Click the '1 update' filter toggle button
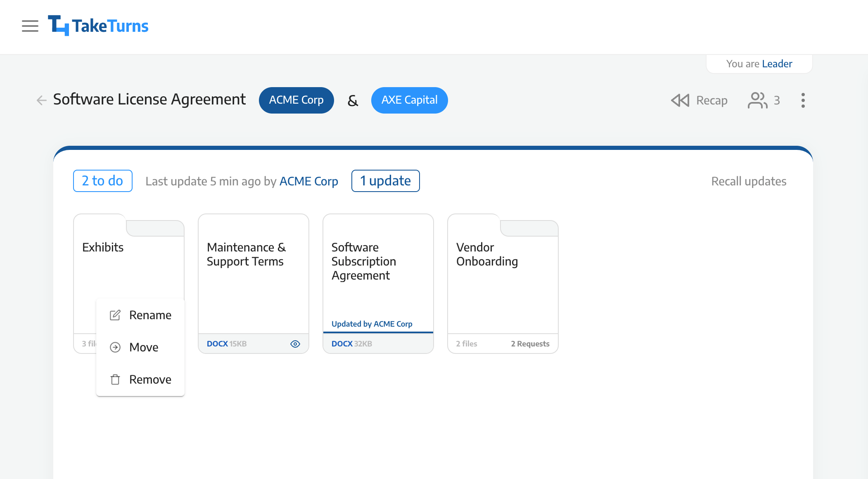868x479 pixels. pos(386,181)
